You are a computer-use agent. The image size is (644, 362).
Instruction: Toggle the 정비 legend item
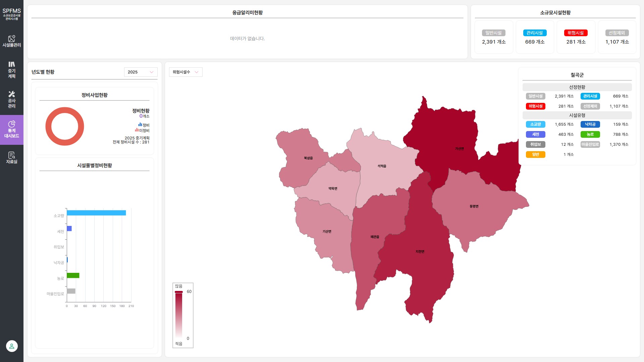point(144,125)
